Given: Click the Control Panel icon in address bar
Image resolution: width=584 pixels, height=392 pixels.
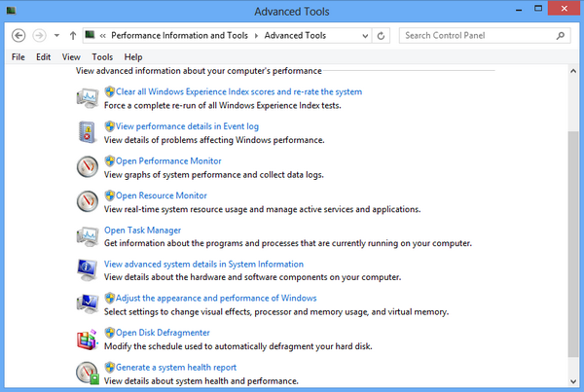Looking at the screenshot, I should (x=90, y=35).
